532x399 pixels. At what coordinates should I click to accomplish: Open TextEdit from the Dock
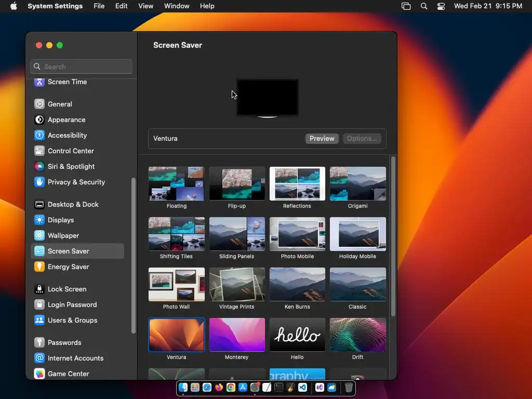coord(267,387)
